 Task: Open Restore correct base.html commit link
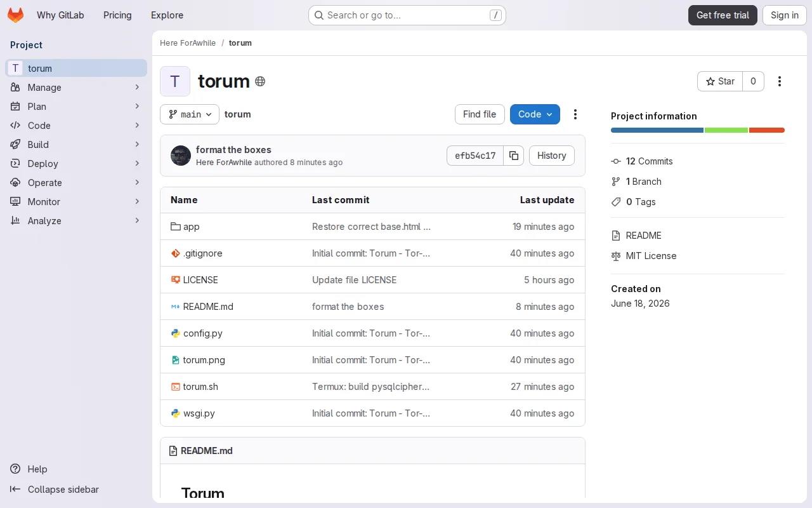tap(371, 227)
